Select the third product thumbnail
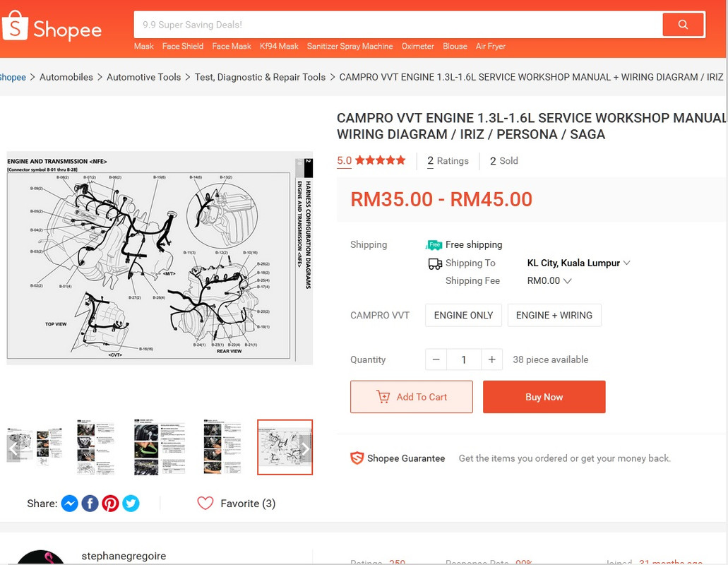 click(x=160, y=447)
